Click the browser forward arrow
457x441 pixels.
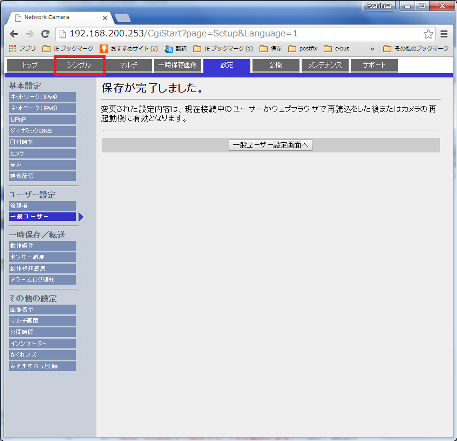[30, 34]
